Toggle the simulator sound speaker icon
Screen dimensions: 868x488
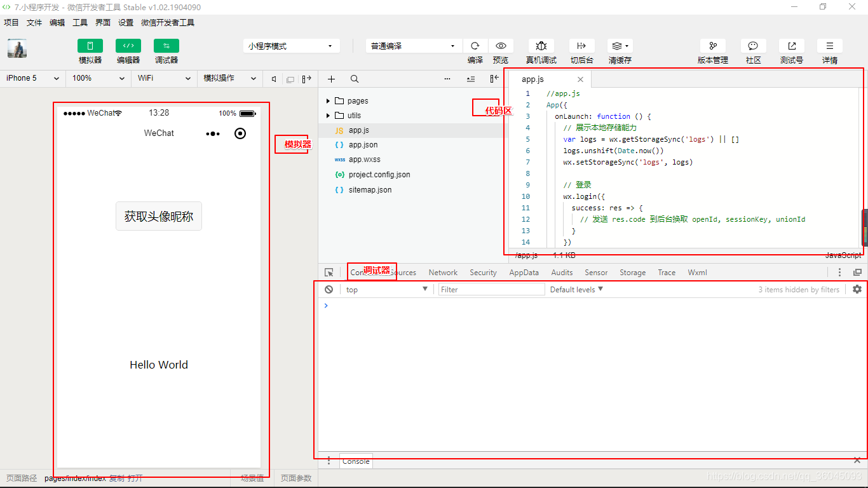[274, 79]
